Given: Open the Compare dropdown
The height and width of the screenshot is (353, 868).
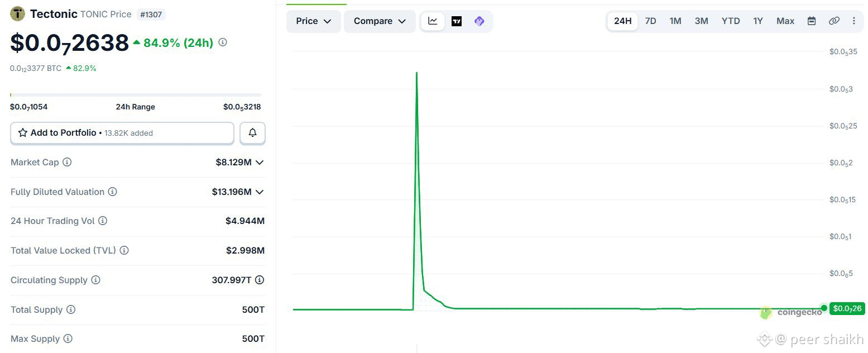Looking at the screenshot, I should pos(380,21).
